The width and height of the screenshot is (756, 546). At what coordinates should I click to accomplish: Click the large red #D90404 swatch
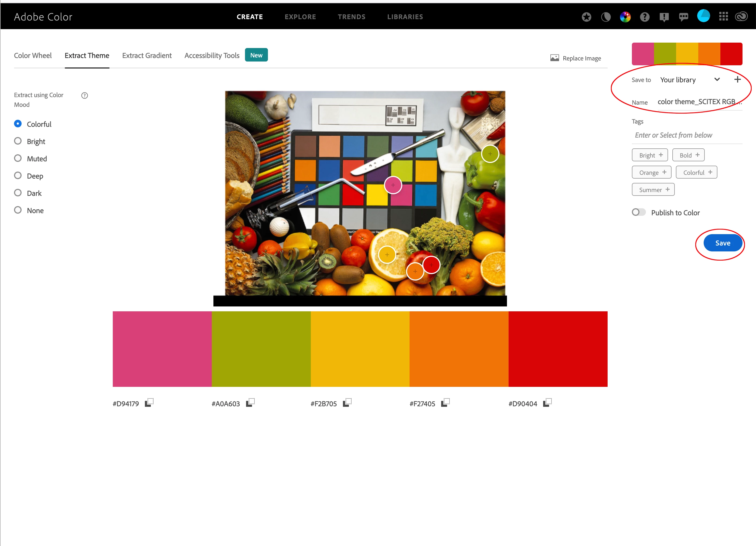(x=558, y=349)
